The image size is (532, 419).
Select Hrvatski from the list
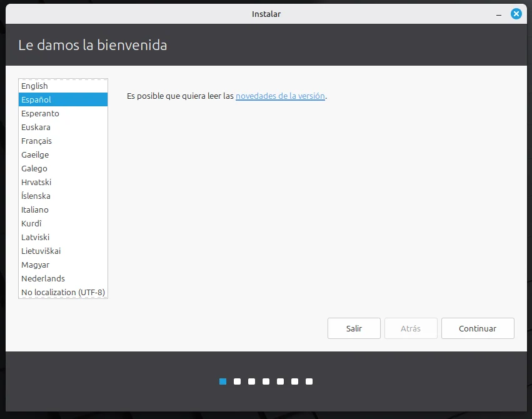pos(36,182)
